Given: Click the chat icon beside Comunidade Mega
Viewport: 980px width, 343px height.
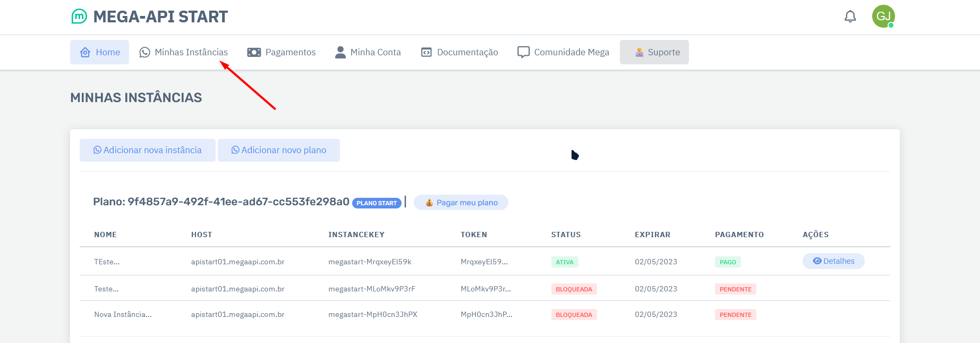Looking at the screenshot, I should (x=524, y=52).
